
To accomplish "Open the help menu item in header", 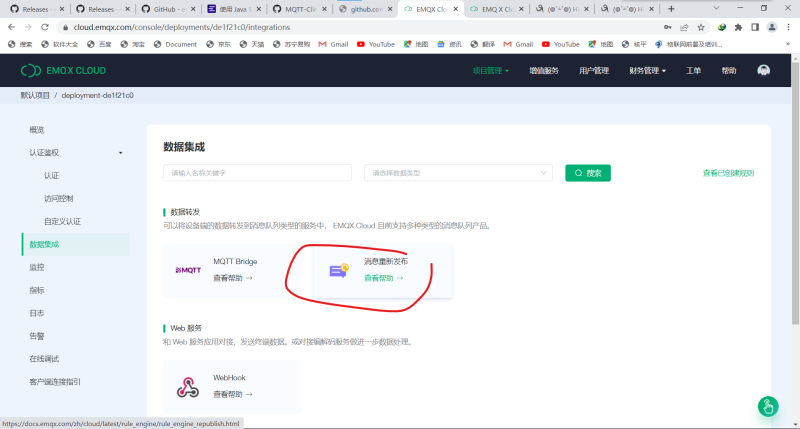I will click(x=729, y=70).
